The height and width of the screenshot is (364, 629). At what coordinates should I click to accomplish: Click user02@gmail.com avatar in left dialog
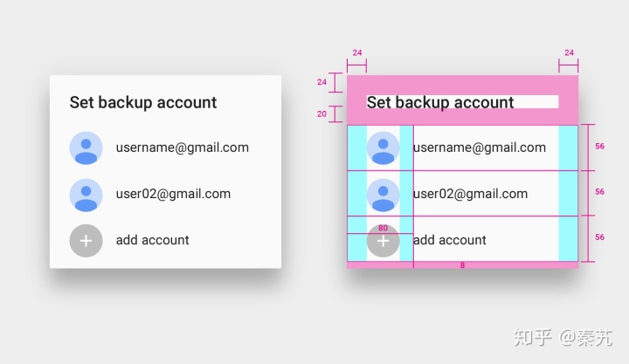(86, 195)
